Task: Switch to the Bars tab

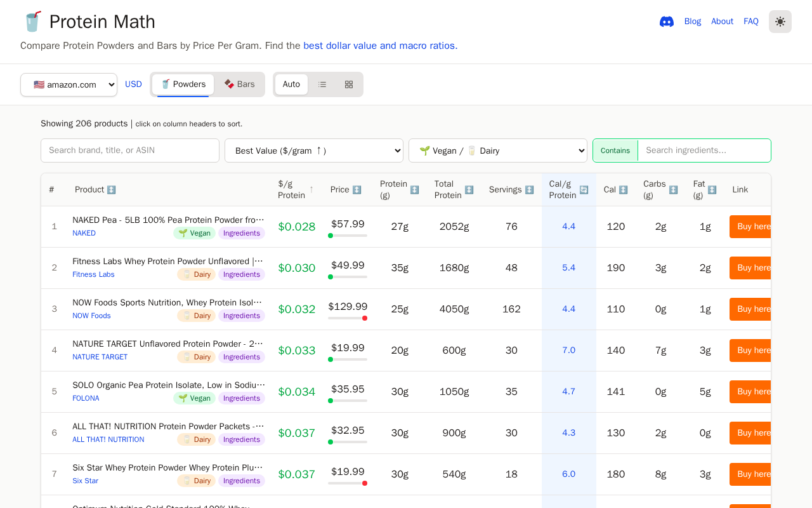Action: coord(239,84)
